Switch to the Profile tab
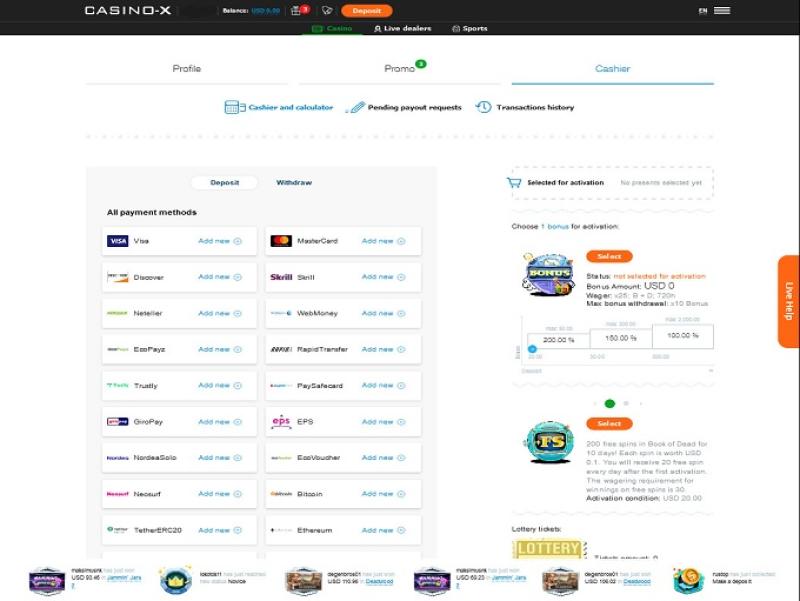Image resolution: width=800 pixels, height=601 pixels. 187,68
